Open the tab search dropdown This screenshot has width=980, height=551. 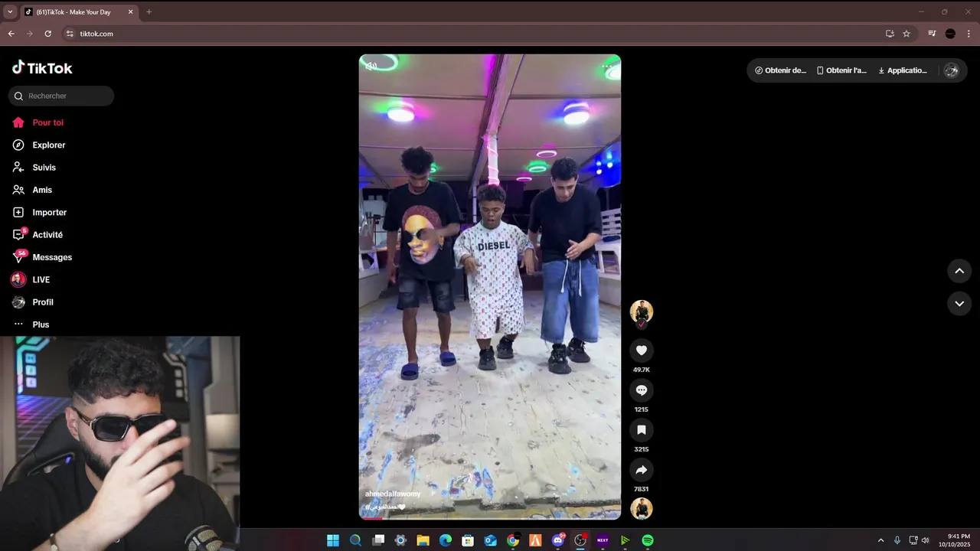[x=10, y=11]
